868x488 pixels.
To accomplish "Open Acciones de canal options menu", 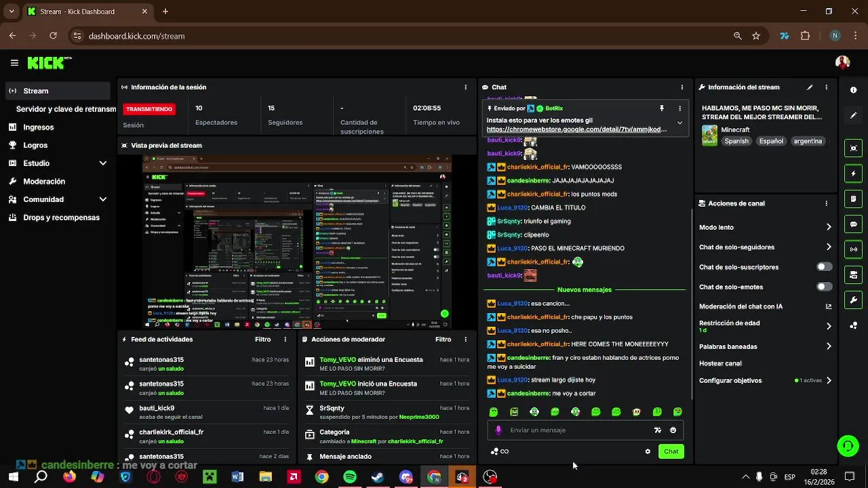I will coord(826,203).
